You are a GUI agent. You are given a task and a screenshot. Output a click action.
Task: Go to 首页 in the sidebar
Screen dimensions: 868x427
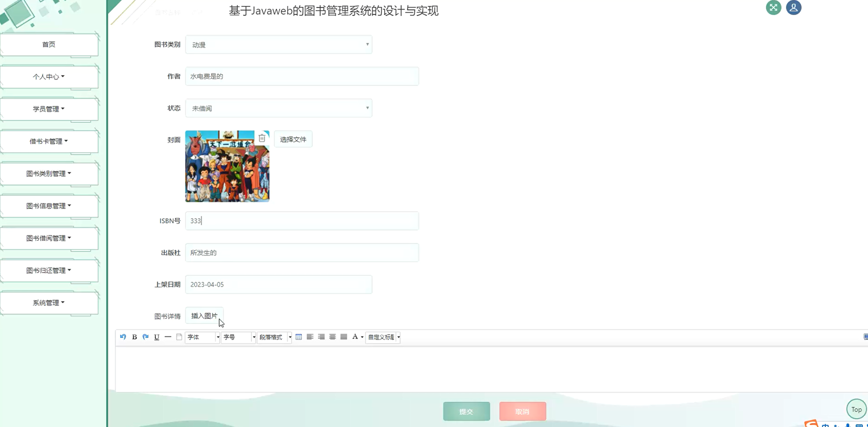pos(49,44)
